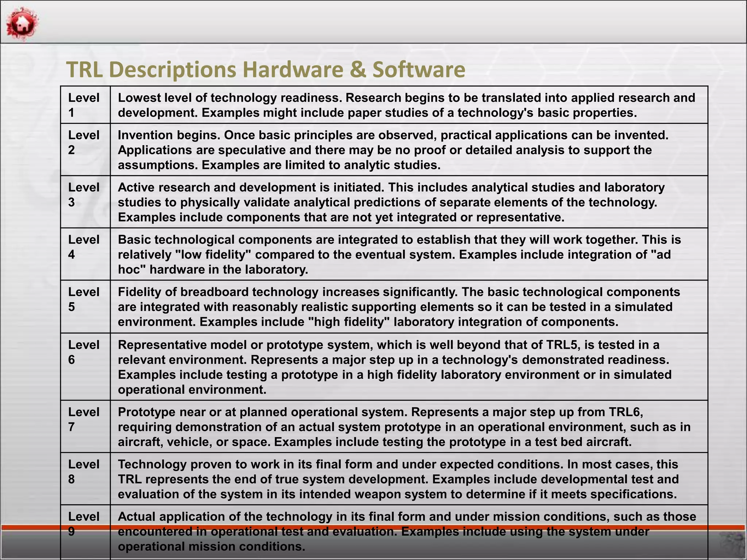Click the red home icon
Image resolution: width=747 pixels, height=560 pixels.
pyautogui.click(x=22, y=24)
